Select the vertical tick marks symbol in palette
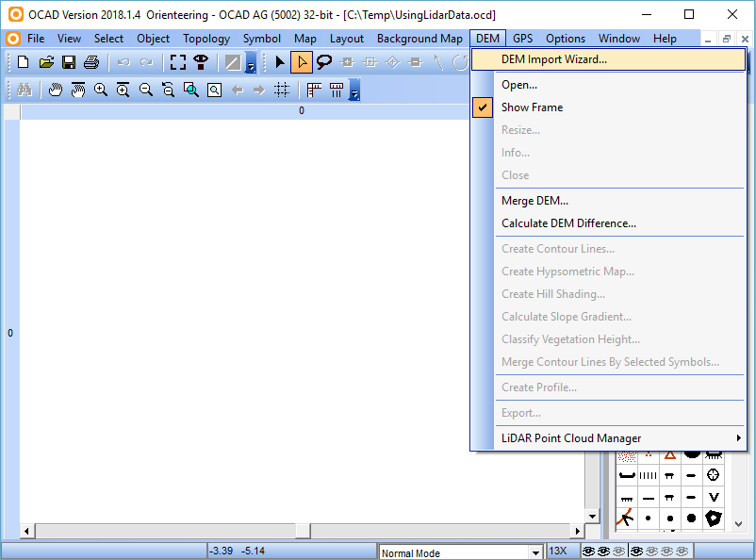 point(648,475)
